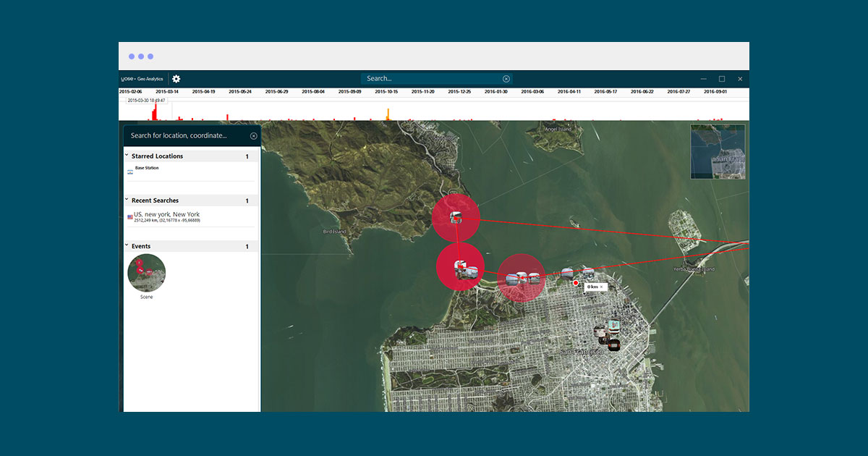Viewport: 868px width, 456px height.
Task: Click the red measurement point on map
Action: point(576,284)
